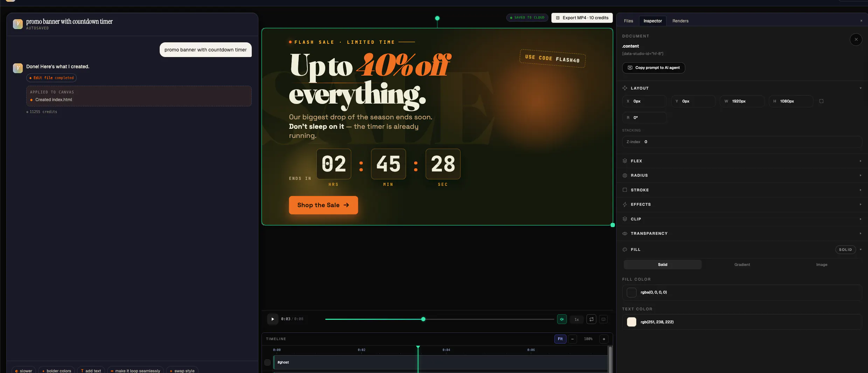
Task: Click the play button in the playback bar
Action: pyautogui.click(x=272, y=319)
